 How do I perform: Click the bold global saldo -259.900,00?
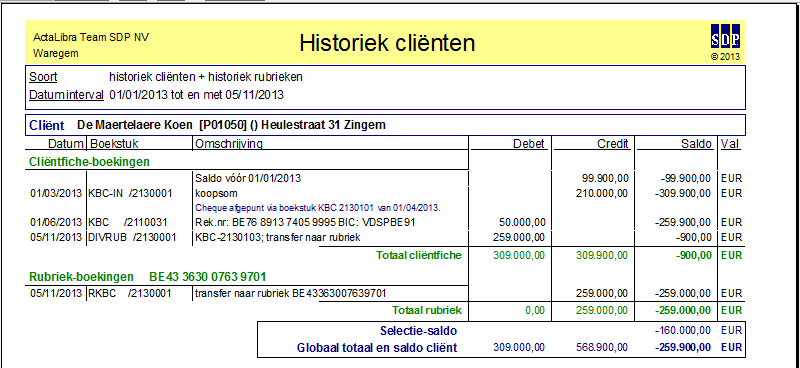[682, 348]
